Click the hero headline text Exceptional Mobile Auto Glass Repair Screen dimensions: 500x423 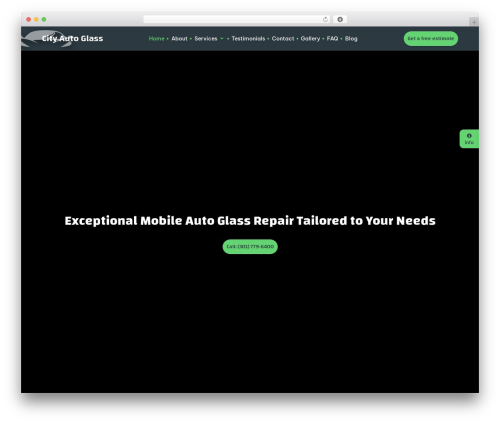250,221
